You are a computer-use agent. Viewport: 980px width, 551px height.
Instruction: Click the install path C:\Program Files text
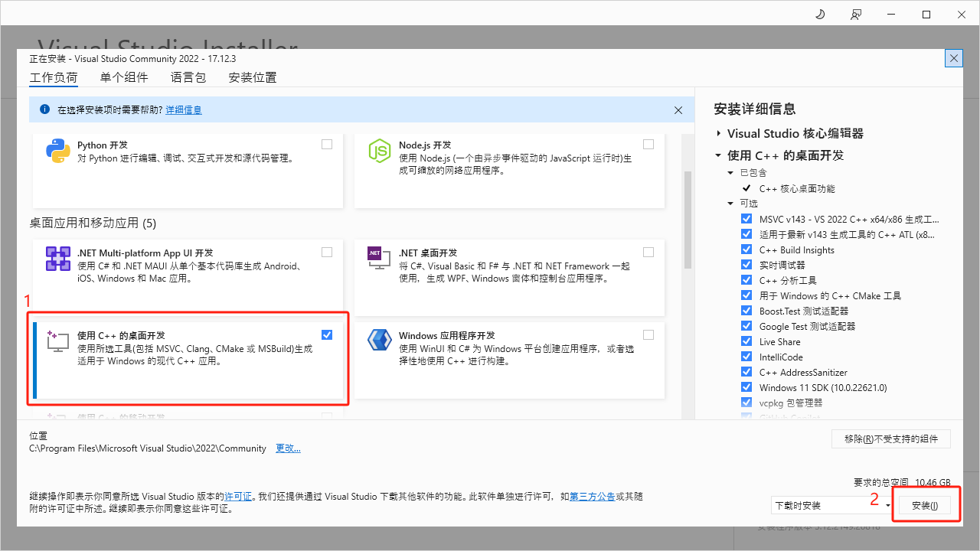click(148, 448)
